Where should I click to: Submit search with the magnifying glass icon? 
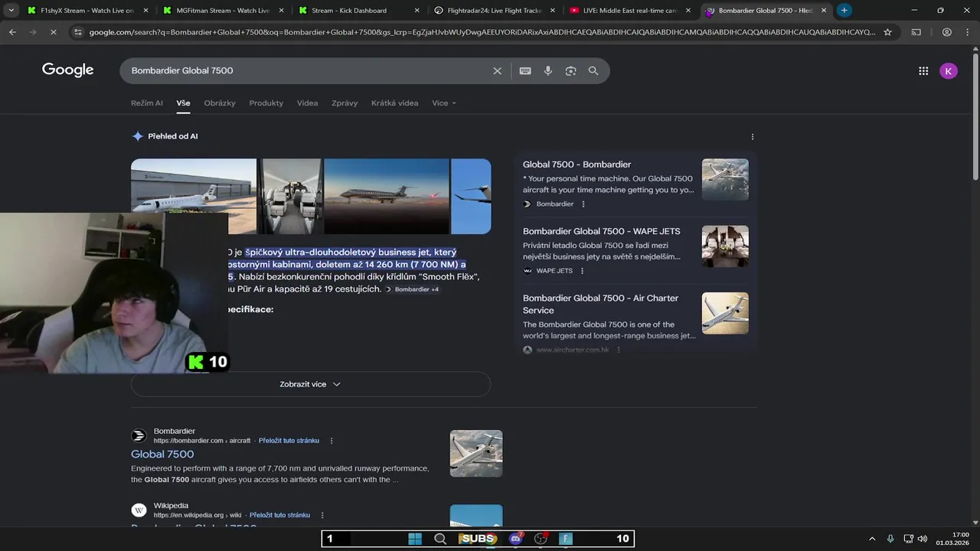coord(593,70)
